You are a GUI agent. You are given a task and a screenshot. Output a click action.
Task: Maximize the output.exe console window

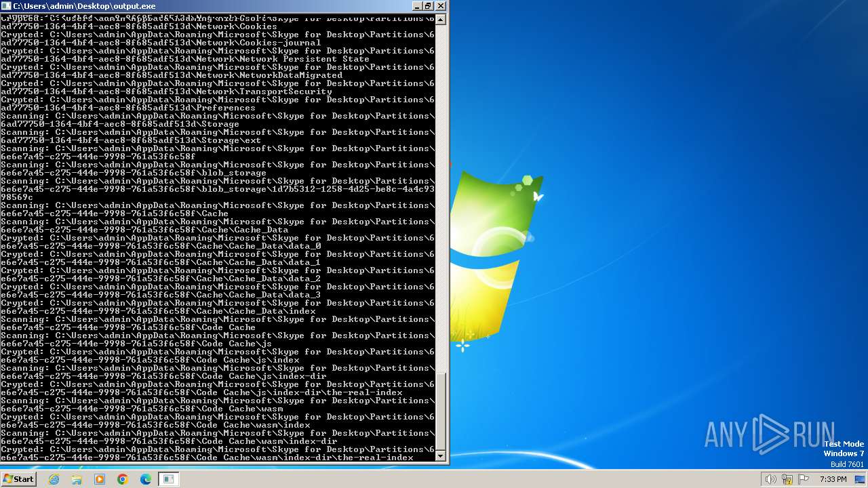pyautogui.click(x=428, y=6)
